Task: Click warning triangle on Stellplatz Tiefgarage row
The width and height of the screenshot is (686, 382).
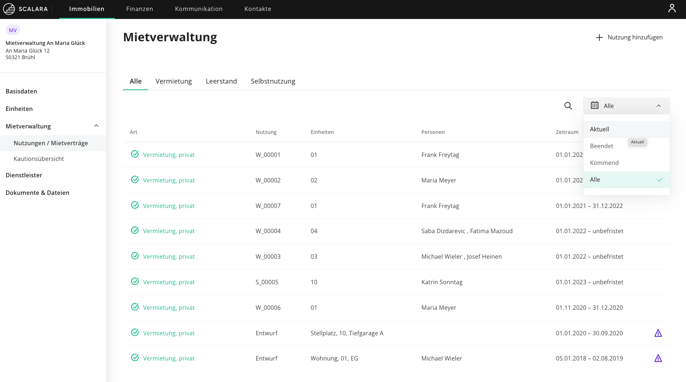Action: tap(658, 333)
